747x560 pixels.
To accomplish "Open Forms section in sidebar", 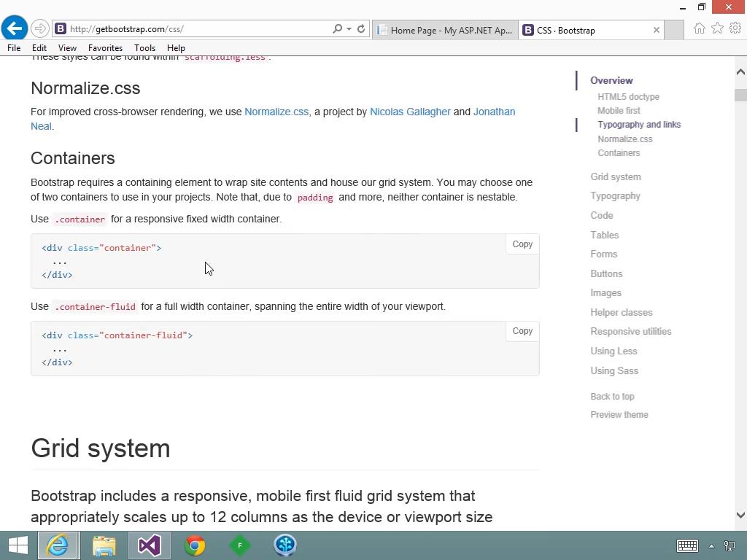I will click(603, 254).
